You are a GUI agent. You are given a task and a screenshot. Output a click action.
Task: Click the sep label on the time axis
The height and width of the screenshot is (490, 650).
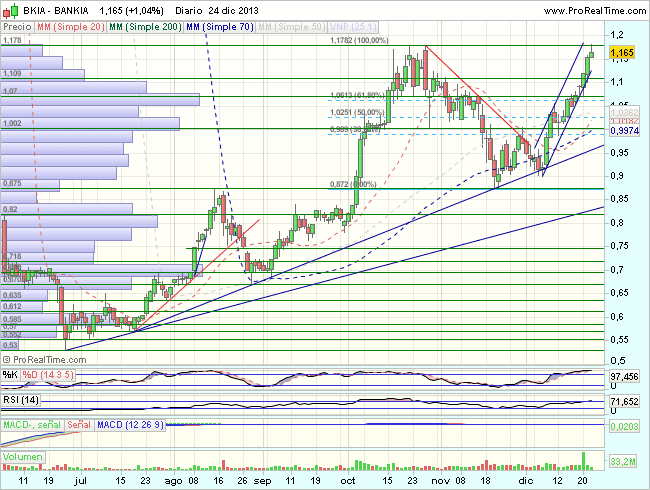coord(262,481)
